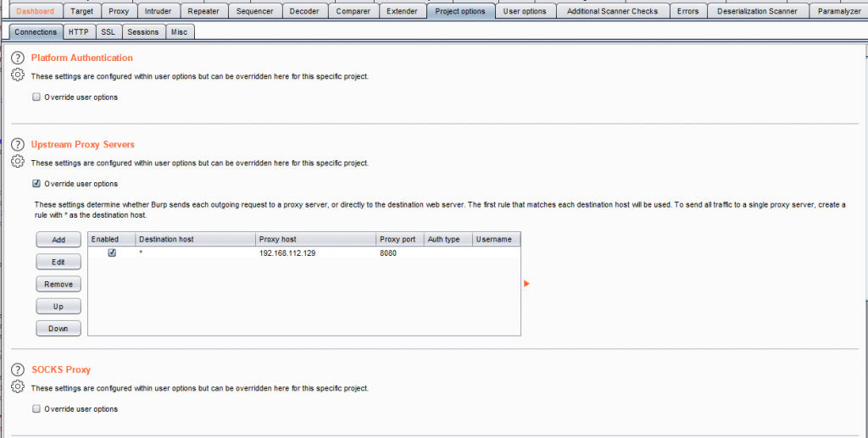The width and height of the screenshot is (868, 438).
Task: Uncheck Override user options for Upstream Proxy Servers
Action: click(36, 184)
